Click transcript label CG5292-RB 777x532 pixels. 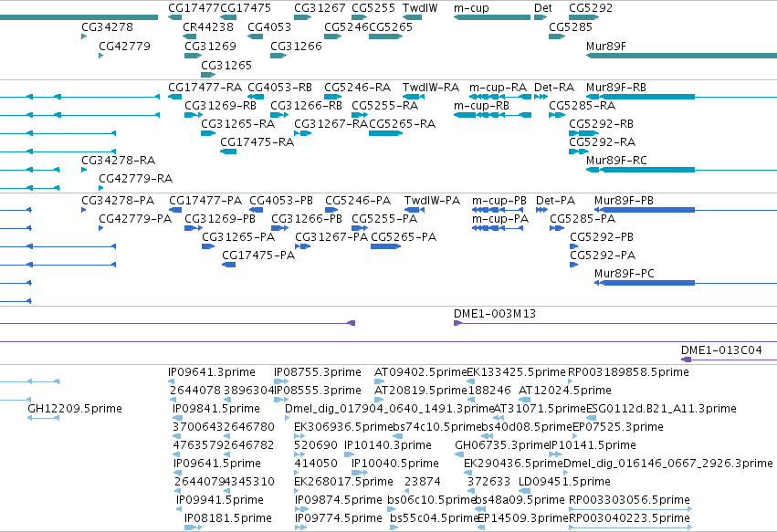(601, 124)
